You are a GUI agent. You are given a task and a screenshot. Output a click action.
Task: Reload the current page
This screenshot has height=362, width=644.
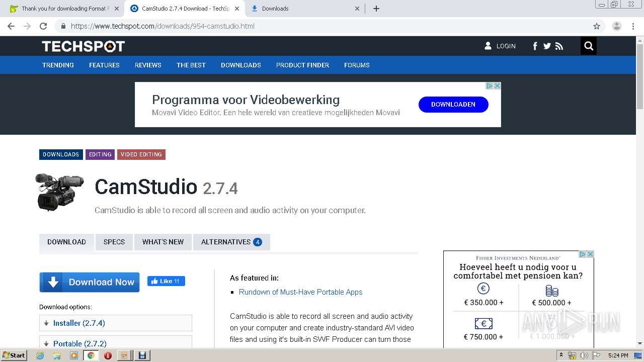(x=43, y=26)
